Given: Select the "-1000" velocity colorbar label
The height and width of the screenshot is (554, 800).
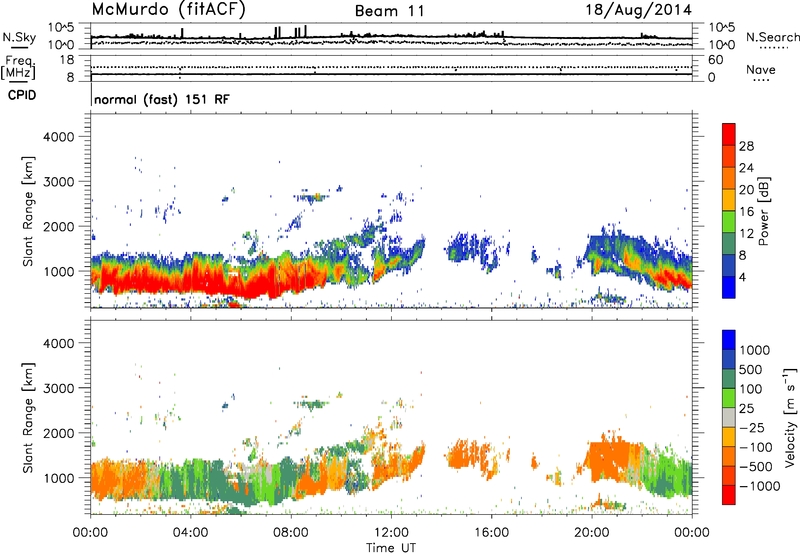Looking at the screenshot, I should click(x=760, y=486).
